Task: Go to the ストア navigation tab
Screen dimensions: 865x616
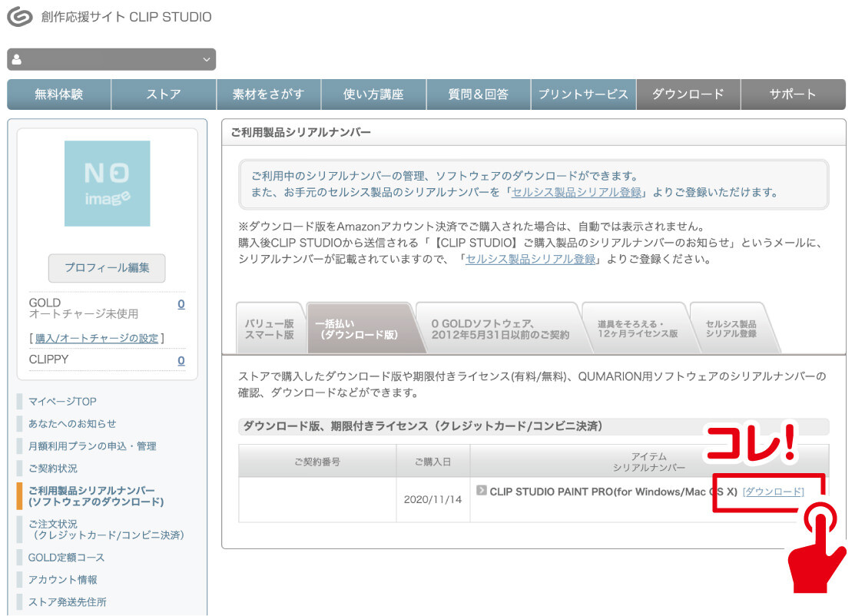Action: pos(164,94)
